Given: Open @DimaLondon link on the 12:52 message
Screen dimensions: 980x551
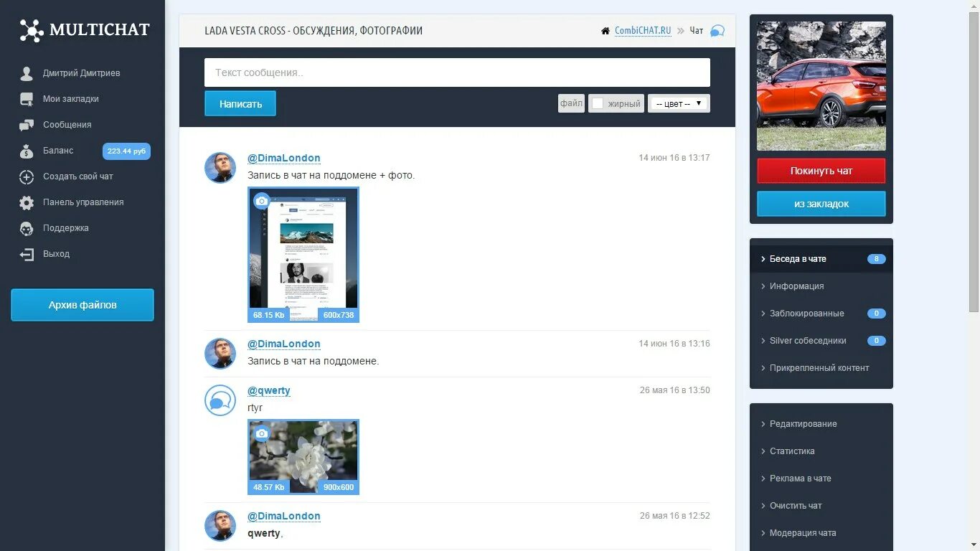Looking at the screenshot, I should click(284, 516).
